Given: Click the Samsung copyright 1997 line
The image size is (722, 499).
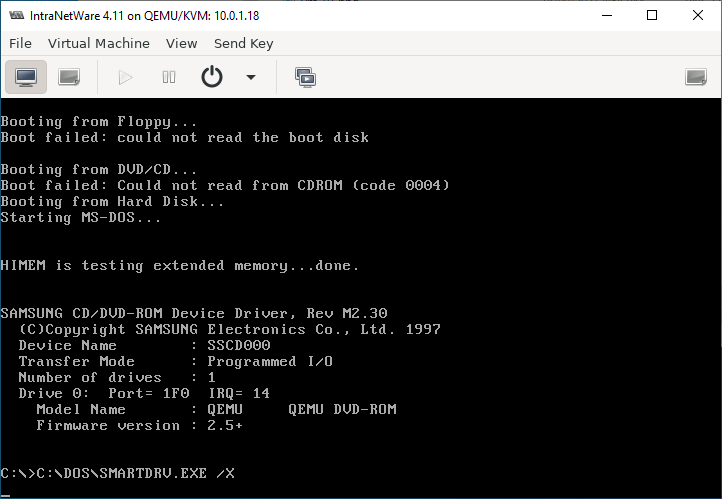Looking at the screenshot, I should tap(229, 330).
